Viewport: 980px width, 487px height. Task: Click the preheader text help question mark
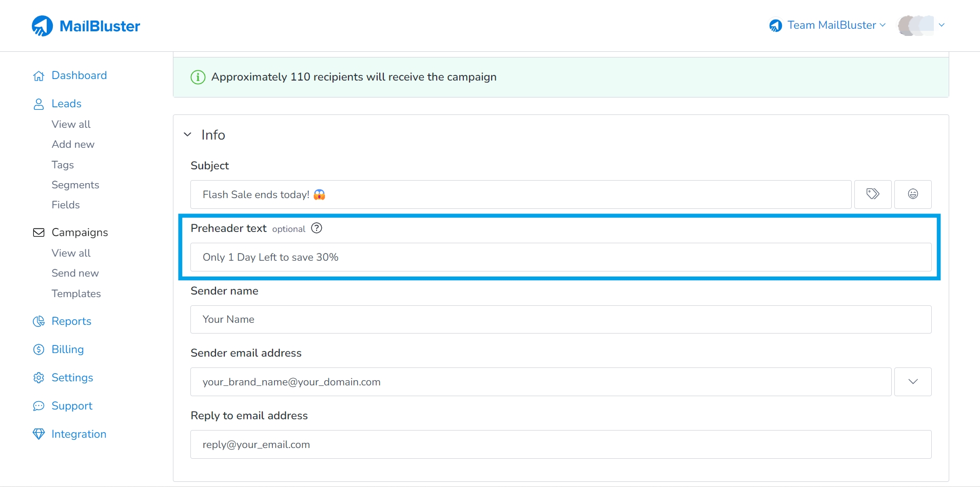(316, 228)
